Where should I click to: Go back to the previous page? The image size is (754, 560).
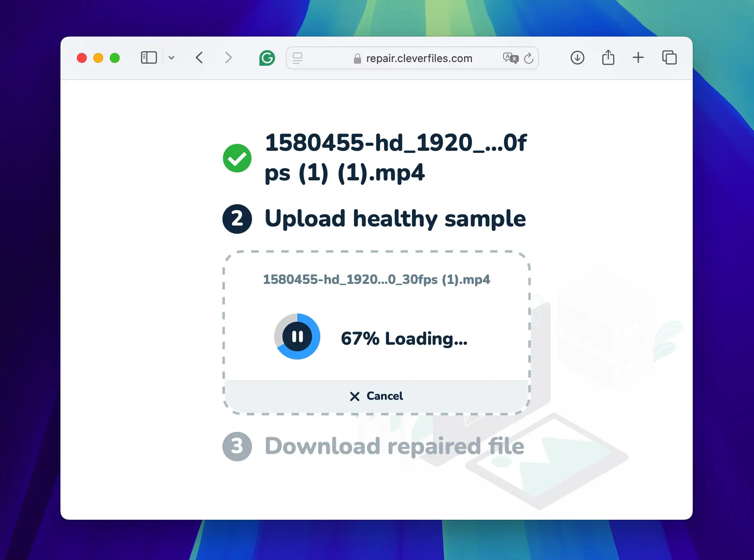pos(199,58)
